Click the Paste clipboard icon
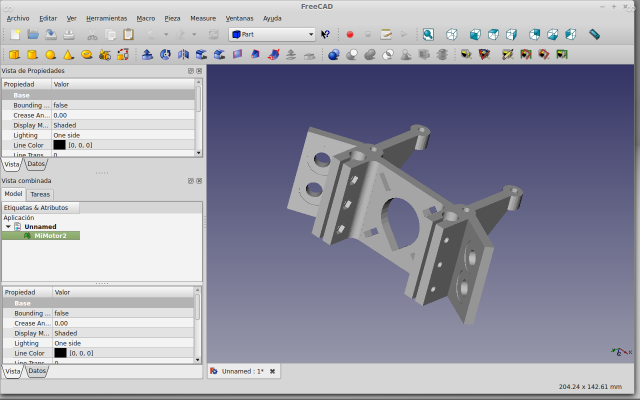 (x=128, y=35)
